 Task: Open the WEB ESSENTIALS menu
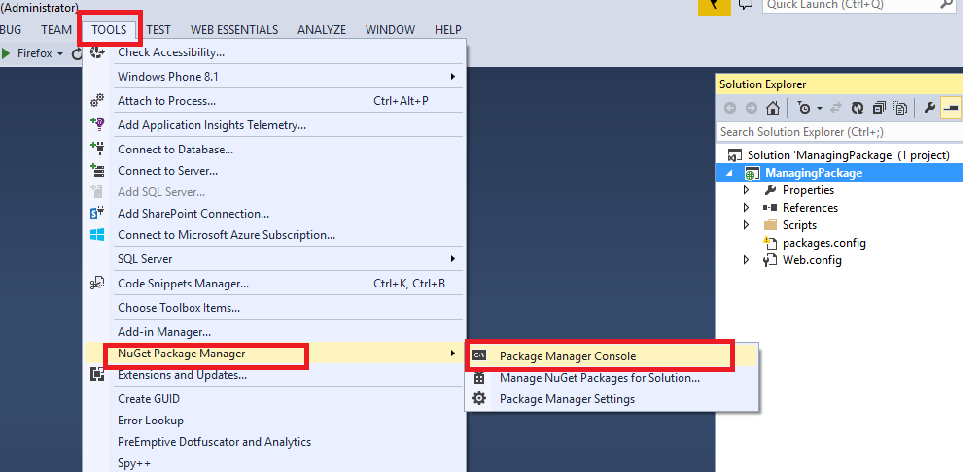(234, 29)
